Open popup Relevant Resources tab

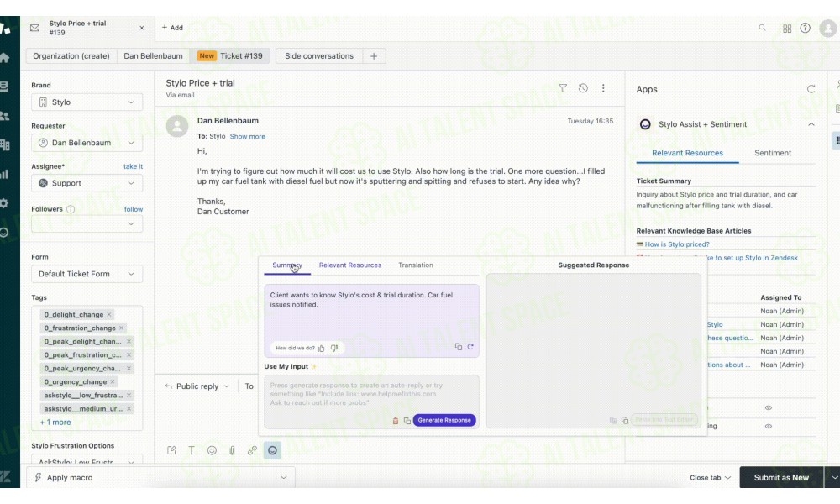coord(350,265)
